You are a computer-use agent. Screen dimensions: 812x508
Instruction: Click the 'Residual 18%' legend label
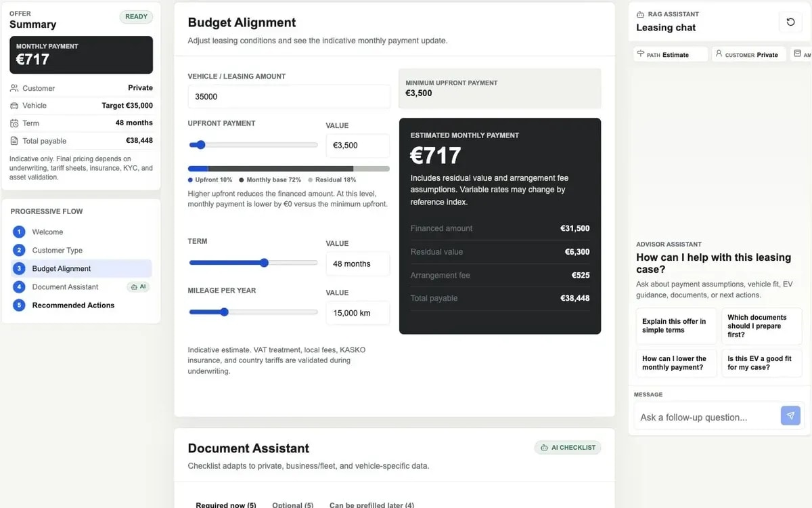pos(332,180)
